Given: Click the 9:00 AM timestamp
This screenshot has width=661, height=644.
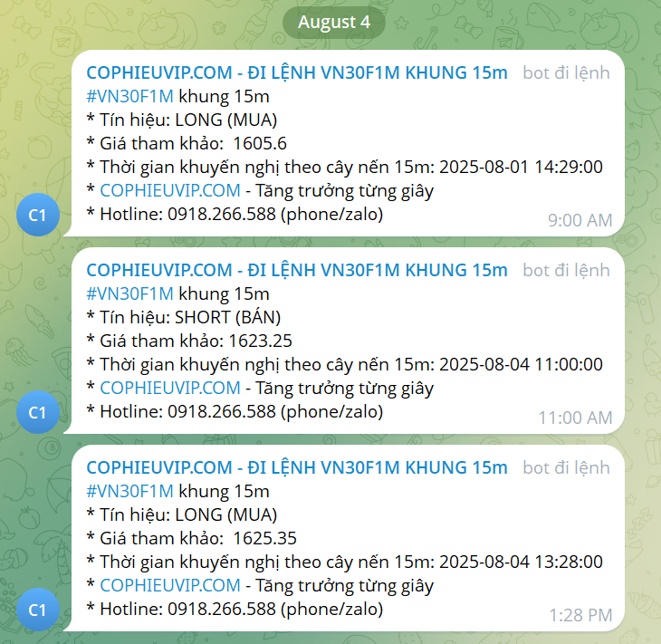Looking at the screenshot, I should pyautogui.click(x=580, y=220).
